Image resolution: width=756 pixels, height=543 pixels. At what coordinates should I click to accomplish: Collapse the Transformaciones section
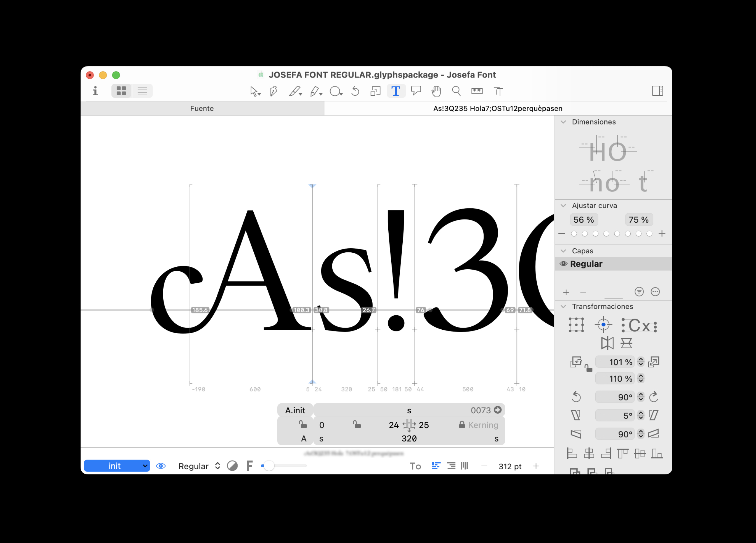pyautogui.click(x=563, y=307)
